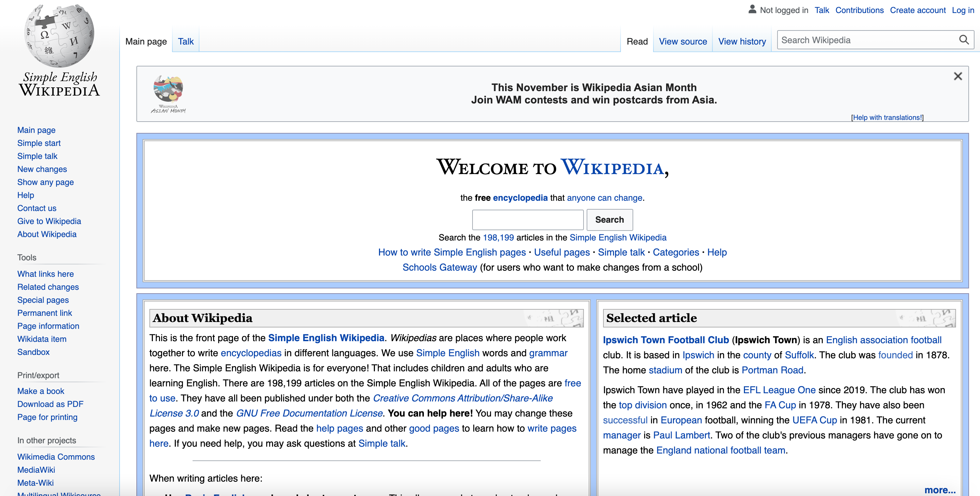The width and height of the screenshot is (980, 496).
Task: Open Wikimedia Commons in other projects
Action: pyautogui.click(x=56, y=457)
